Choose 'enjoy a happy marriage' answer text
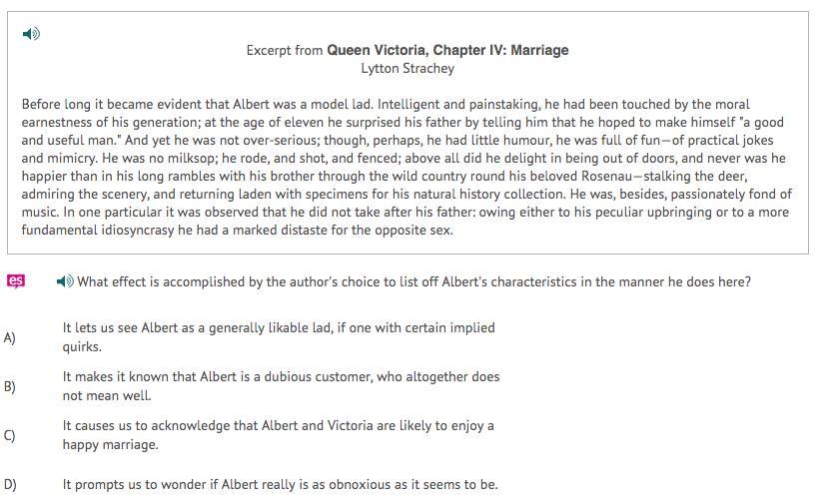The width and height of the screenshot is (816, 504). click(x=279, y=435)
